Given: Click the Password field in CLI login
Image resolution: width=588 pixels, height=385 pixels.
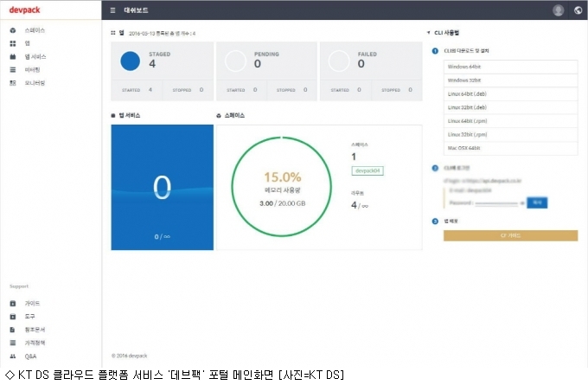Looking at the screenshot, I should (496, 203).
